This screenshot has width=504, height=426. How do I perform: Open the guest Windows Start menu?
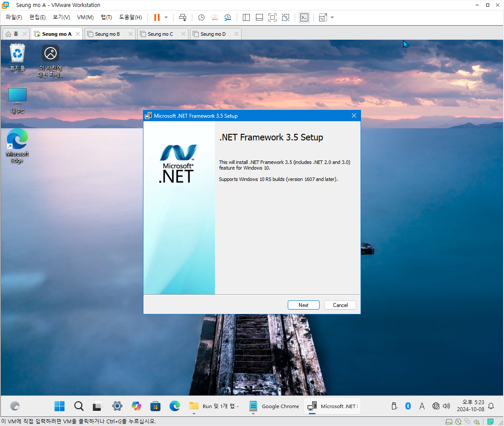click(59, 406)
